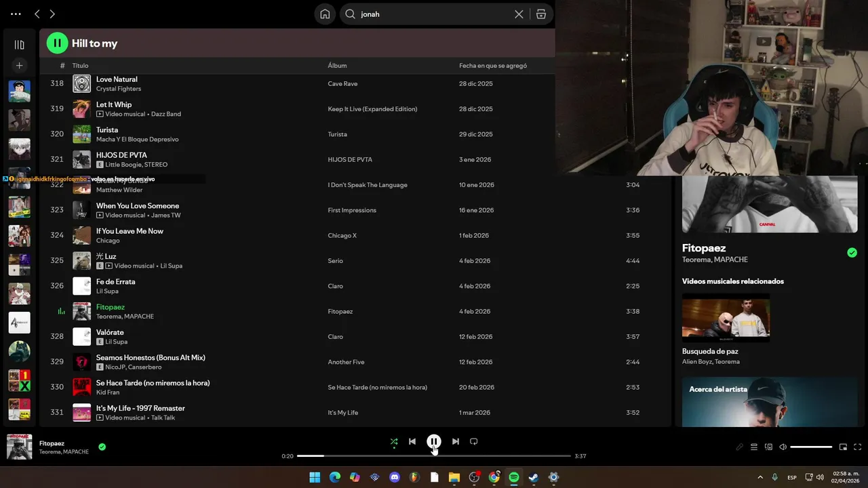The height and width of the screenshot is (488, 868).
Task: Open Spotify Home via the house icon
Action: 325,14
